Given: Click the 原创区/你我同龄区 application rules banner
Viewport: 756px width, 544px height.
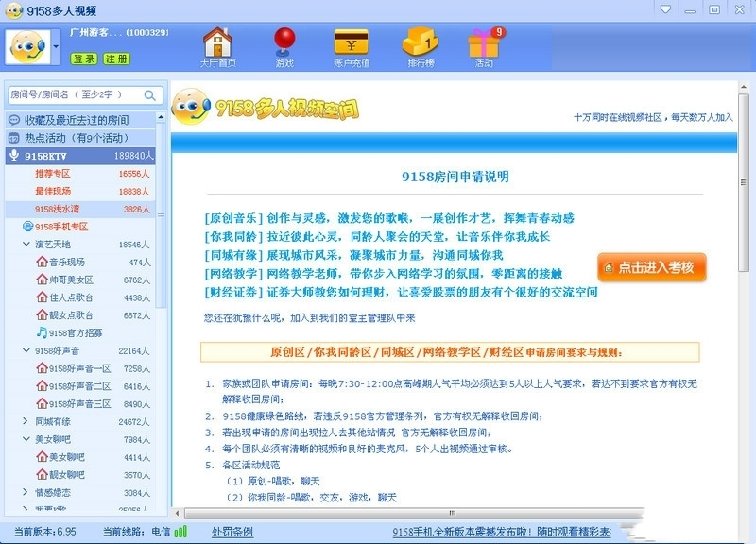Looking at the screenshot, I should point(450,351).
